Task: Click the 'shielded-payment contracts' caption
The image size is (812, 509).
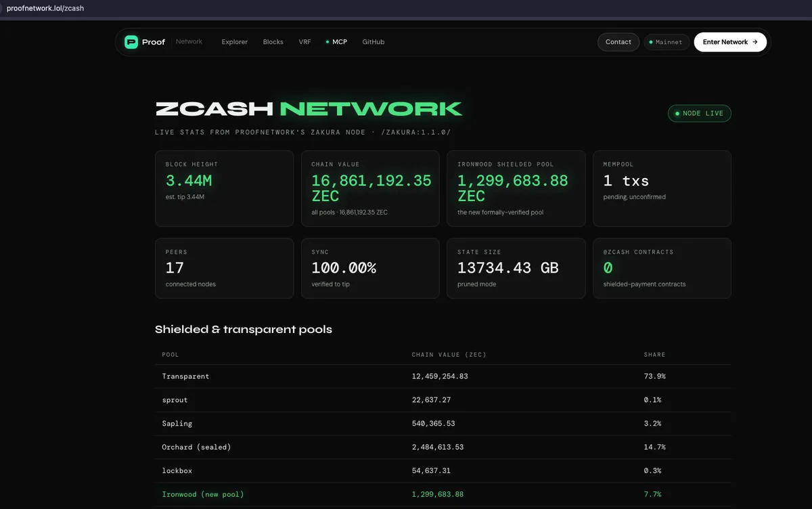Action: point(644,284)
